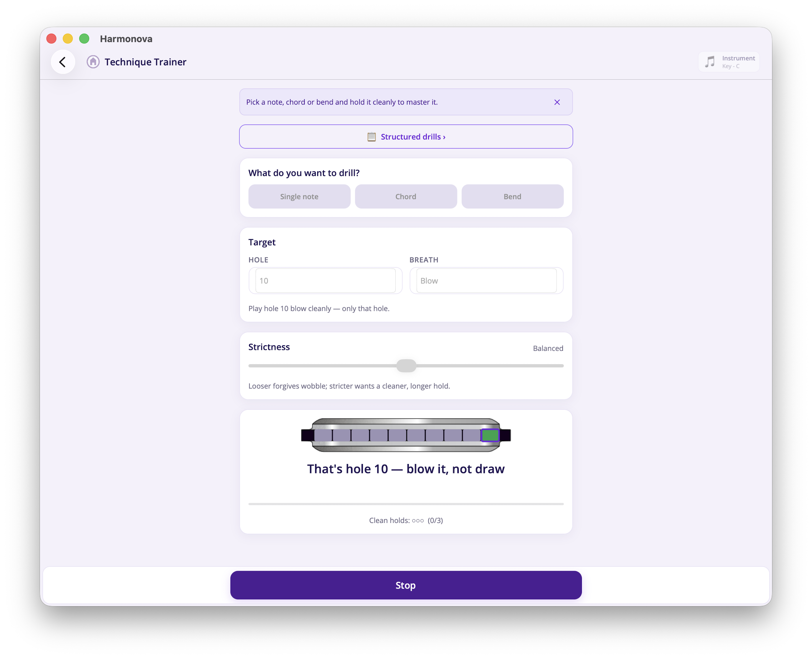This screenshot has width=812, height=659.
Task: Select the Bend drill type
Action: [x=513, y=197]
